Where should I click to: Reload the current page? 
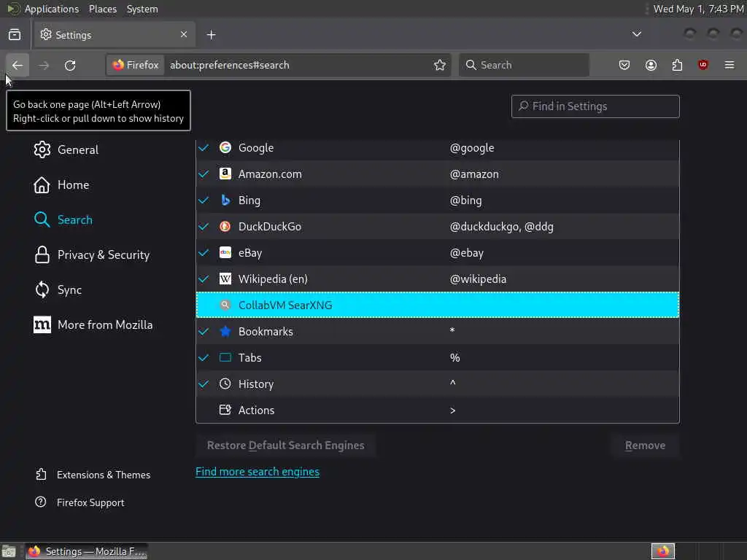(x=70, y=65)
